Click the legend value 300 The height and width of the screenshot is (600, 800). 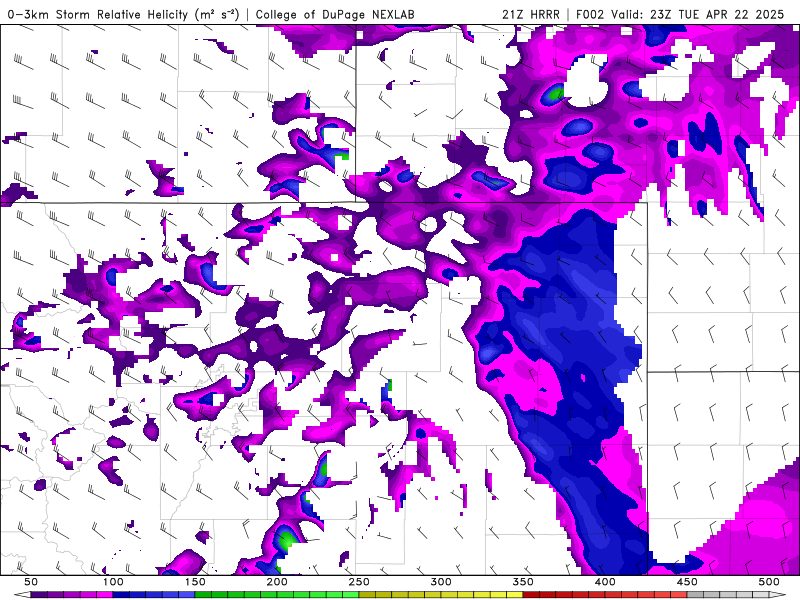tap(441, 582)
